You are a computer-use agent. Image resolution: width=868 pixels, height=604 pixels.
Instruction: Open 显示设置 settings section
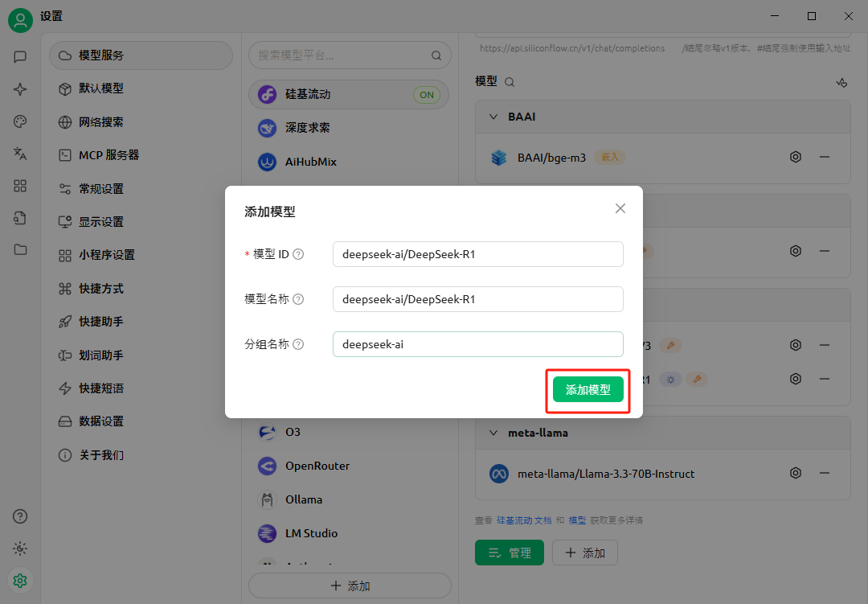click(141, 222)
